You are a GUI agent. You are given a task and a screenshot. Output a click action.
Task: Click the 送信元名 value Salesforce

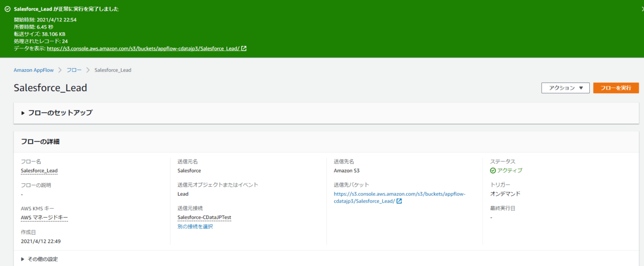[x=189, y=171]
